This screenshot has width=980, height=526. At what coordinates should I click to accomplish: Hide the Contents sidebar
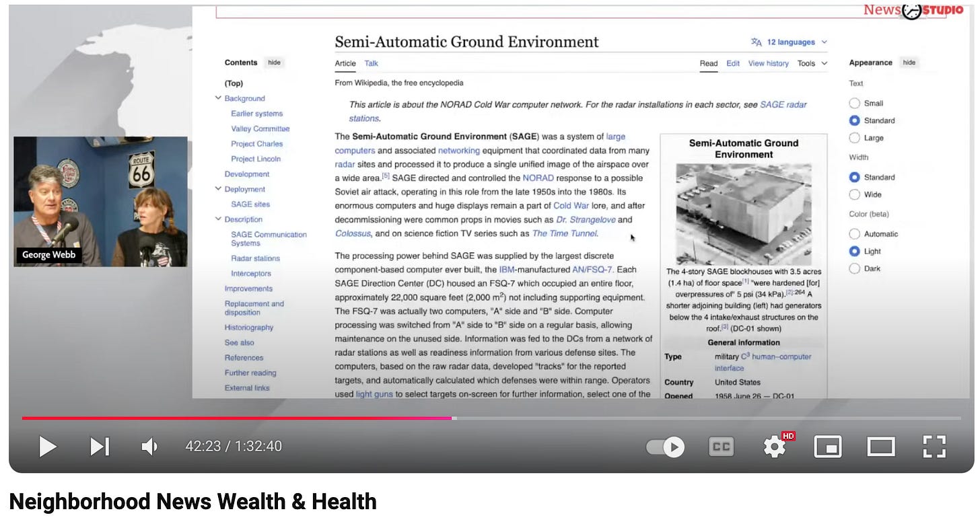(x=274, y=63)
